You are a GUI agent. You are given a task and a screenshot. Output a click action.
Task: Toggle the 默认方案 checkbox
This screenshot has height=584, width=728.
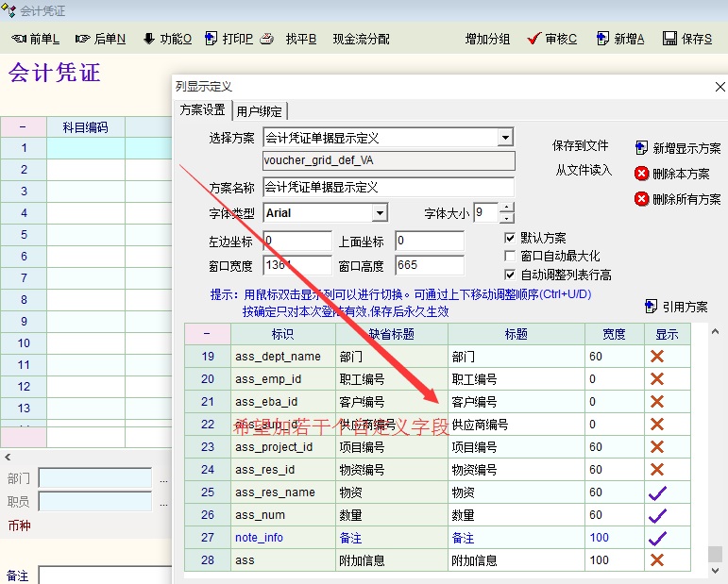tap(511, 238)
